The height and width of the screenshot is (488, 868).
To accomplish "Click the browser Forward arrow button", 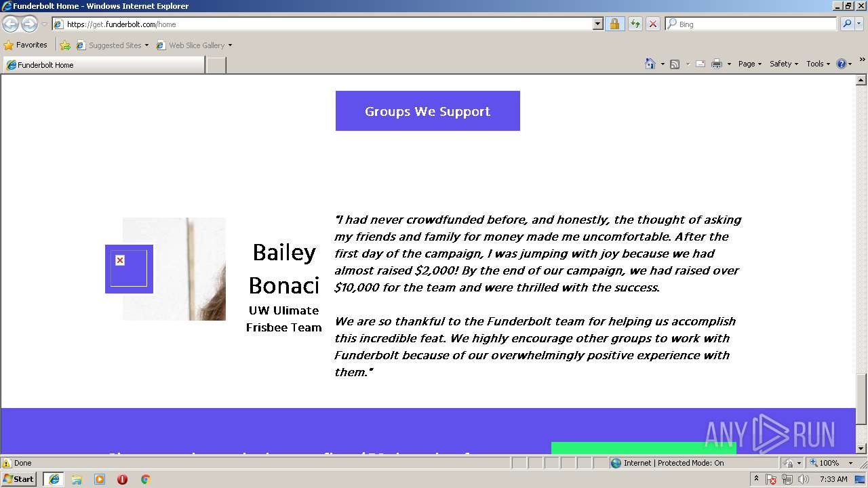I will point(29,24).
